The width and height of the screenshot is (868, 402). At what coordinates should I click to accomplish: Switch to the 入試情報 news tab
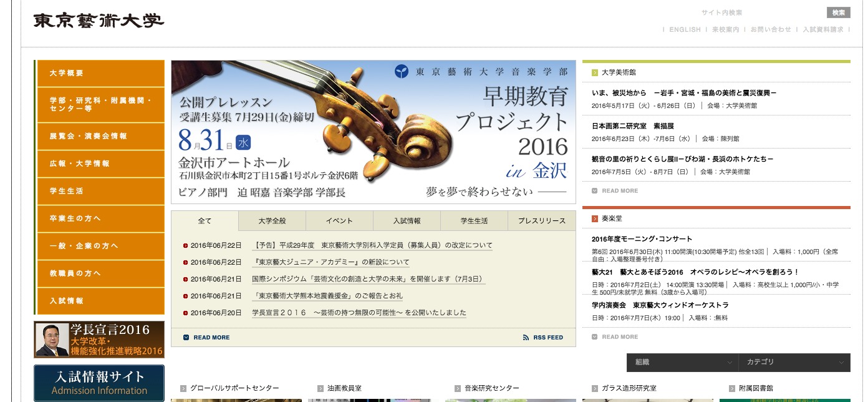[x=407, y=221]
